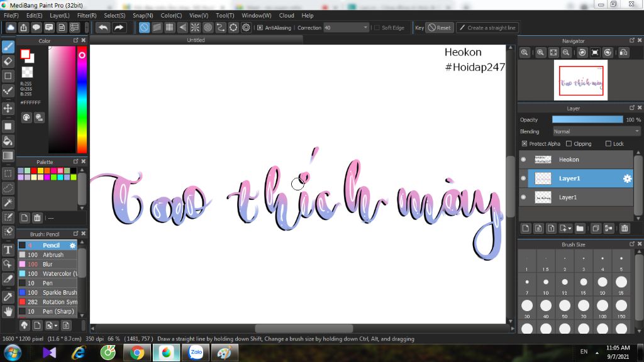Select the Bucket fill tool
Screen dimensions: 644x362
(x=8, y=140)
